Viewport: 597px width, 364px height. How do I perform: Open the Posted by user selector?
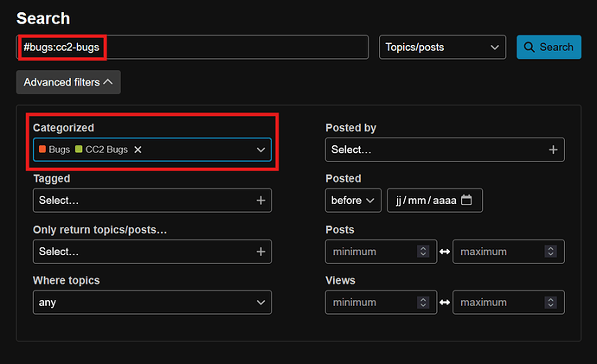[445, 150]
